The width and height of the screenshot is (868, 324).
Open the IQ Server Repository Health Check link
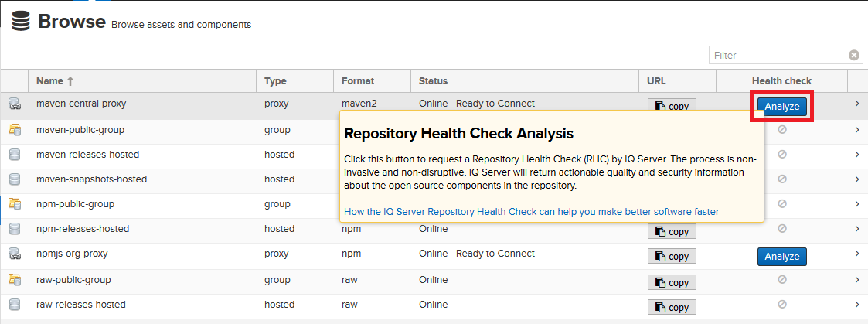[531, 211]
